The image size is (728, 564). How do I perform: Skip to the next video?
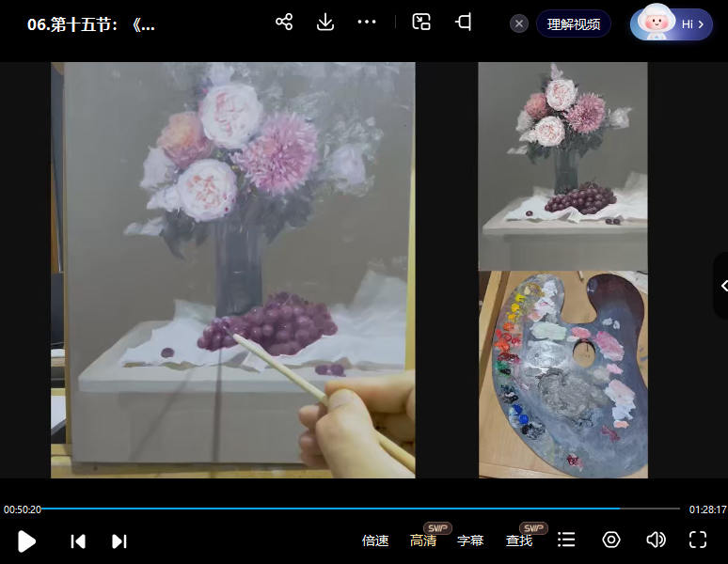tap(119, 540)
